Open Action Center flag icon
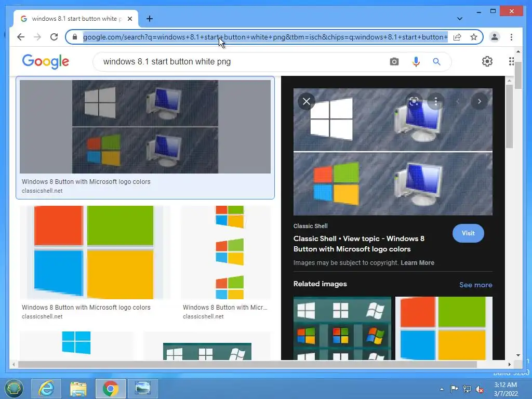 pyautogui.click(x=454, y=389)
